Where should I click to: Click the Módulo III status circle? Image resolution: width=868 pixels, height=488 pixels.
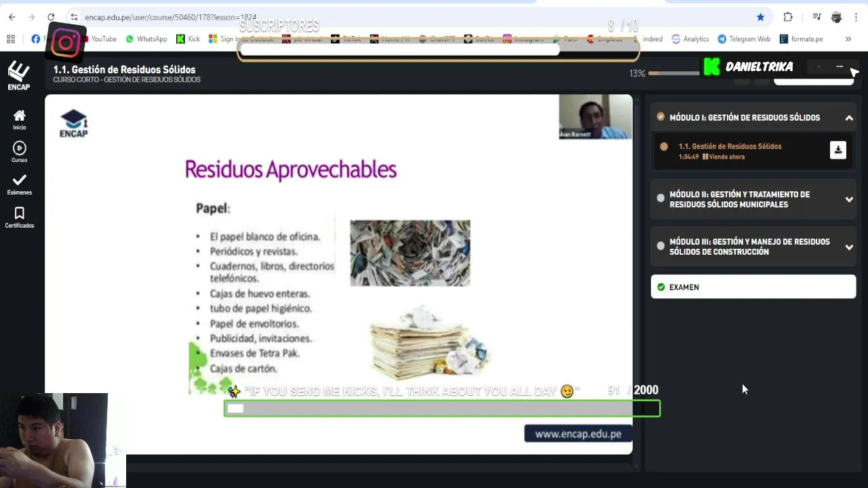pyautogui.click(x=660, y=245)
